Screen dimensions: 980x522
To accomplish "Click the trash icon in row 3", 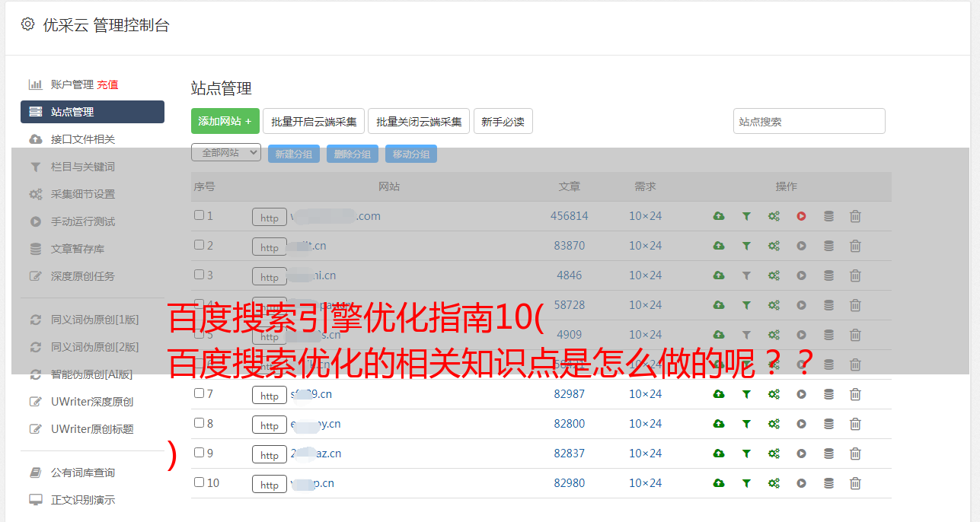I will [x=855, y=275].
